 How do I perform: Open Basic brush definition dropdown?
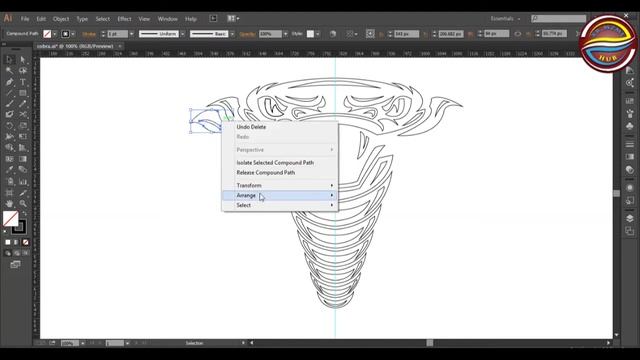[x=232, y=34]
